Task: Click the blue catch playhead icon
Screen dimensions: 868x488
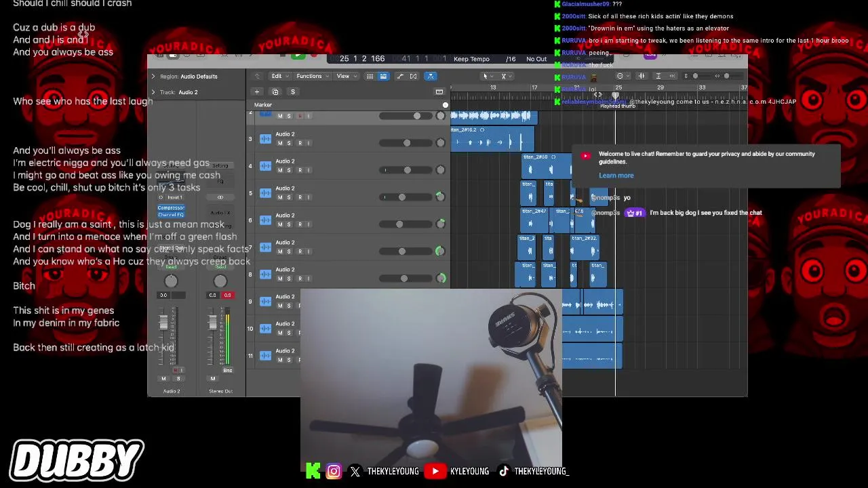Action: tap(431, 76)
